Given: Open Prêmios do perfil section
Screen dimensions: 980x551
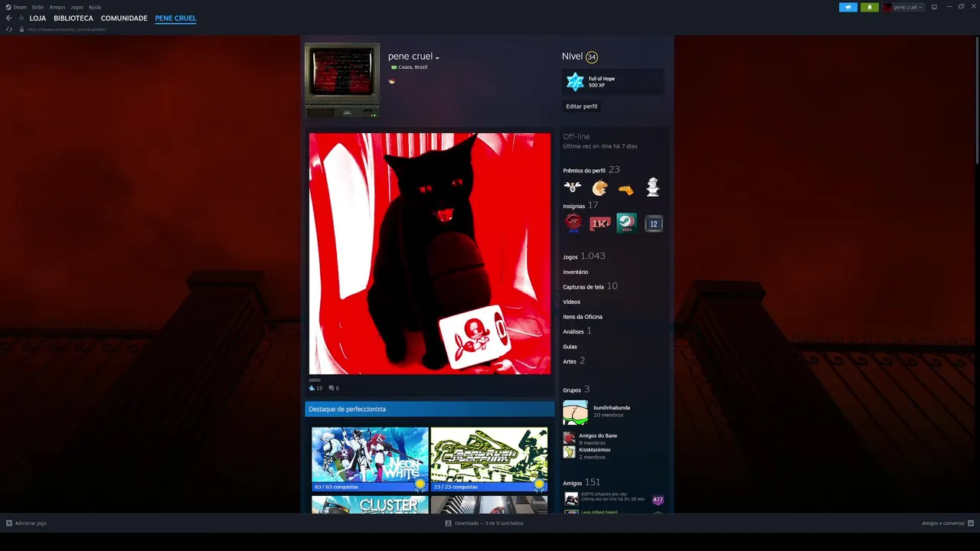Looking at the screenshot, I should pos(584,171).
